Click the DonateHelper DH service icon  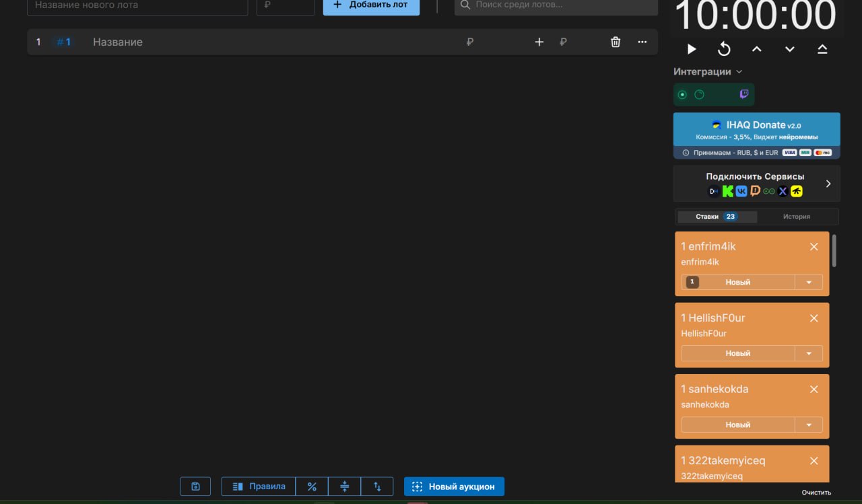tap(714, 191)
